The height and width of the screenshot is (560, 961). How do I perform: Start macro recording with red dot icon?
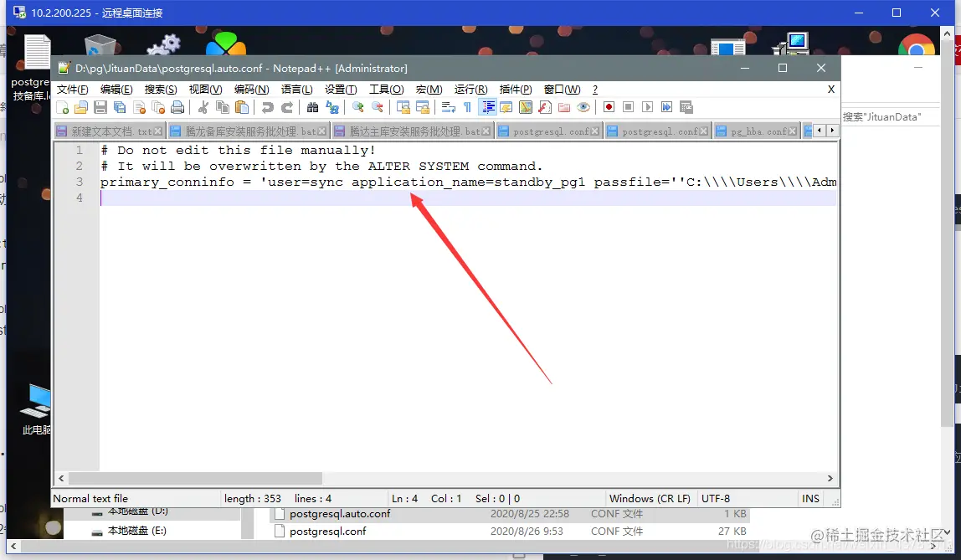click(x=609, y=108)
